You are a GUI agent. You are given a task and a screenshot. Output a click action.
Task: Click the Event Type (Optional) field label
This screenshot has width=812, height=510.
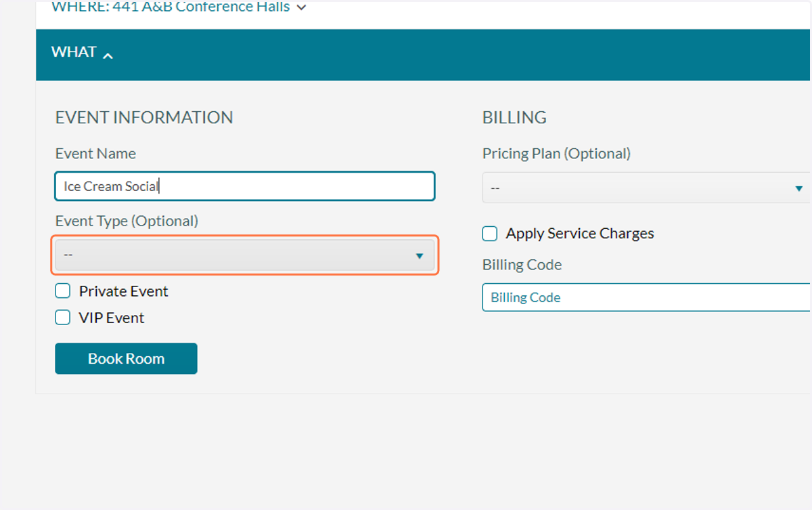click(127, 221)
